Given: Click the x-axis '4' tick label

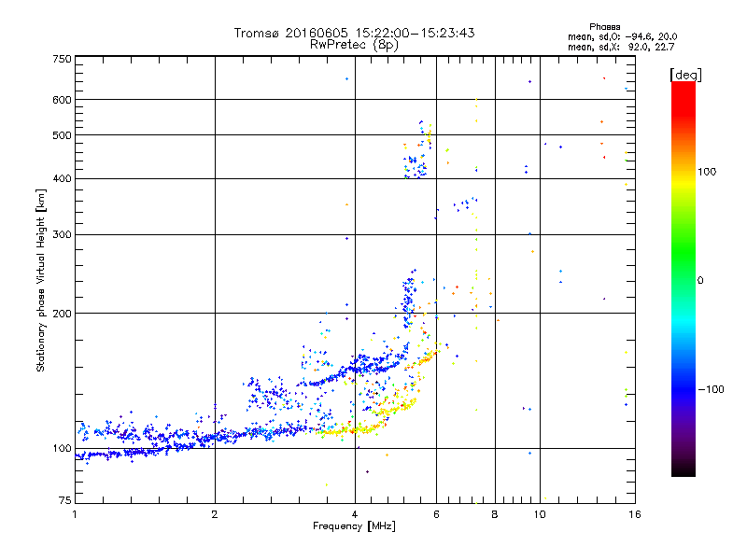Looking at the screenshot, I should pos(355,514).
